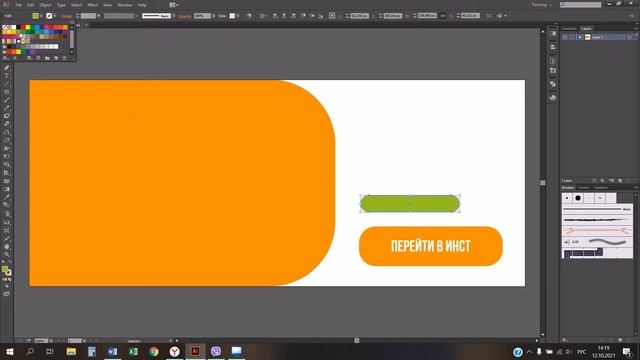Select the Rotate tool
Viewport: 640px width, 360px height.
7,132
